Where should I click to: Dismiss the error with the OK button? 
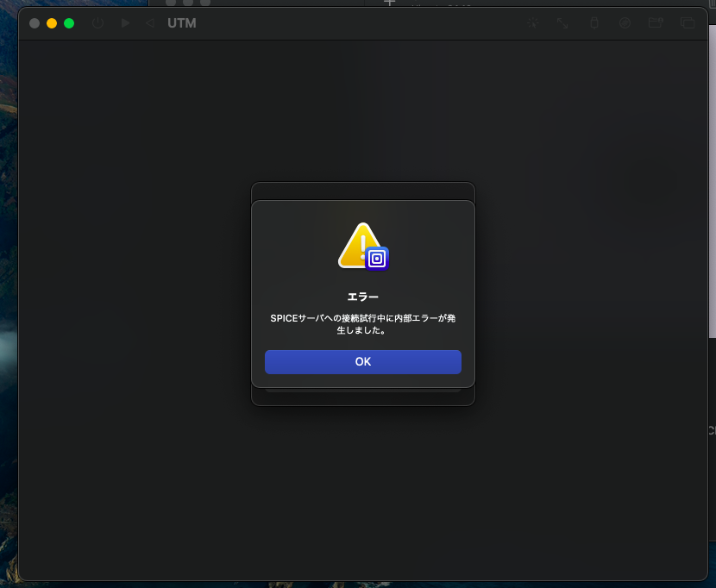pyautogui.click(x=362, y=361)
